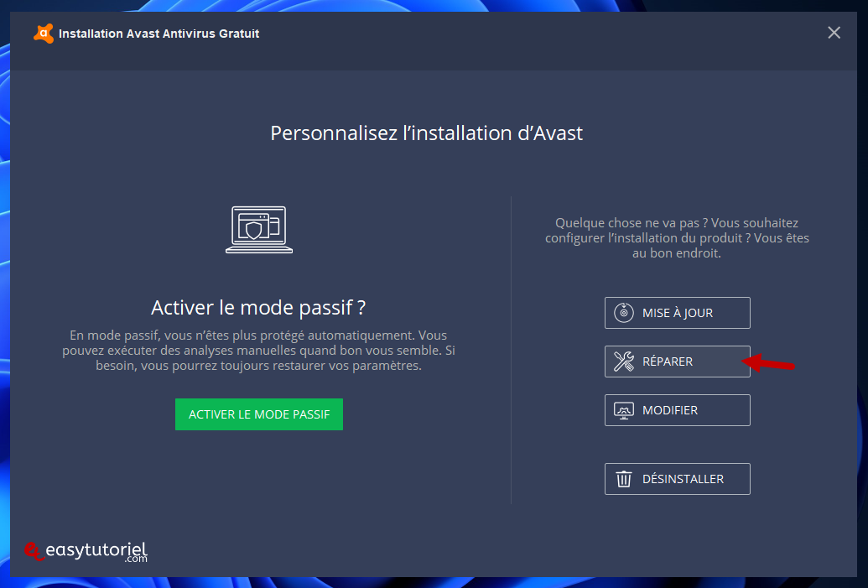Click the passive mode description paragraph
This screenshot has width=868, height=588.
coord(258,351)
